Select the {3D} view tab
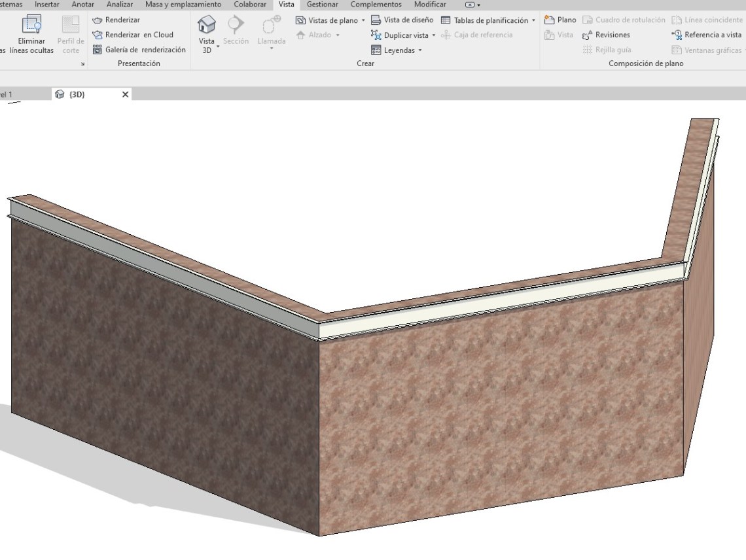The image size is (746, 560). point(77,94)
